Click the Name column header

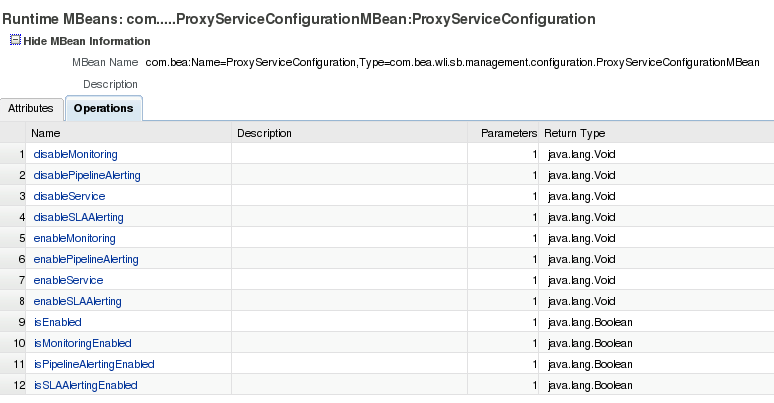coord(46,133)
